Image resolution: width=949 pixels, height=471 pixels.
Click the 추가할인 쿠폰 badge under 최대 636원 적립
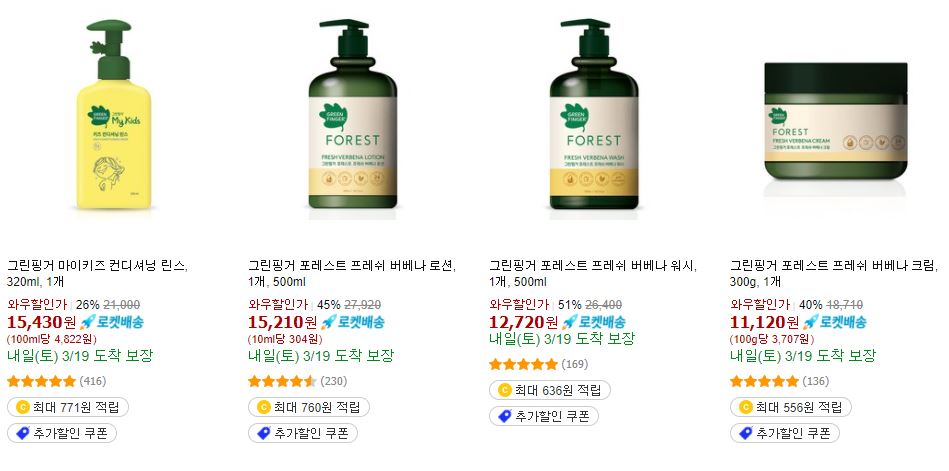[543, 416]
